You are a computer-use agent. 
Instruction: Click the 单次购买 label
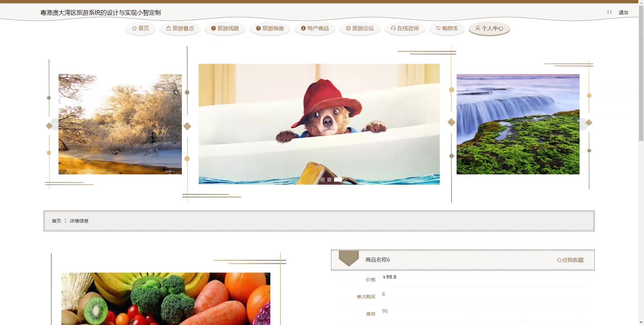[x=366, y=297]
